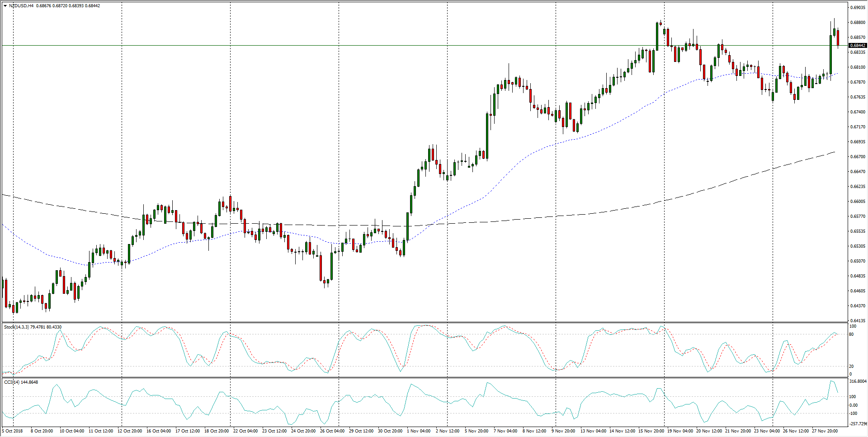Image resolution: width=868 pixels, height=437 pixels.
Task: Click the Stoch(14,3,3) indicator label
Action: coord(16,327)
